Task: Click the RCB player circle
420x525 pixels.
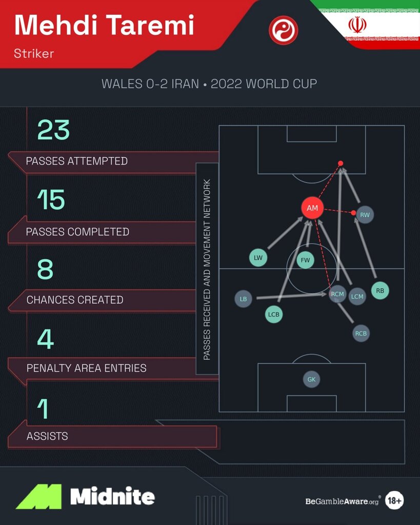Action: point(361,333)
